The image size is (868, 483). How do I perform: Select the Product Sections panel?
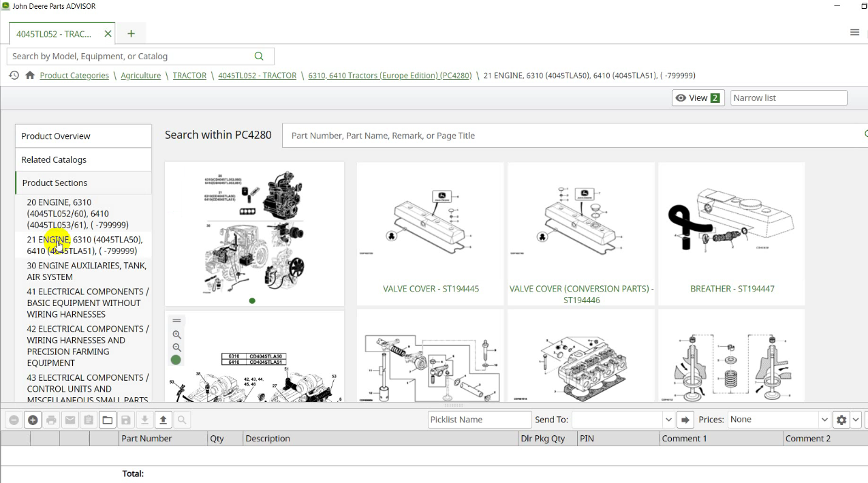tap(83, 183)
